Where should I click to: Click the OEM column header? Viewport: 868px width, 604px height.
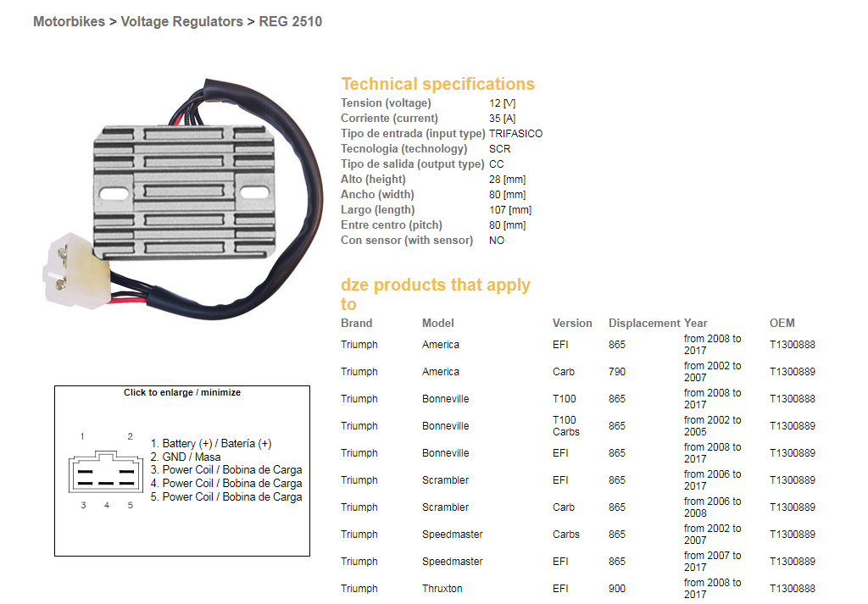782,324
